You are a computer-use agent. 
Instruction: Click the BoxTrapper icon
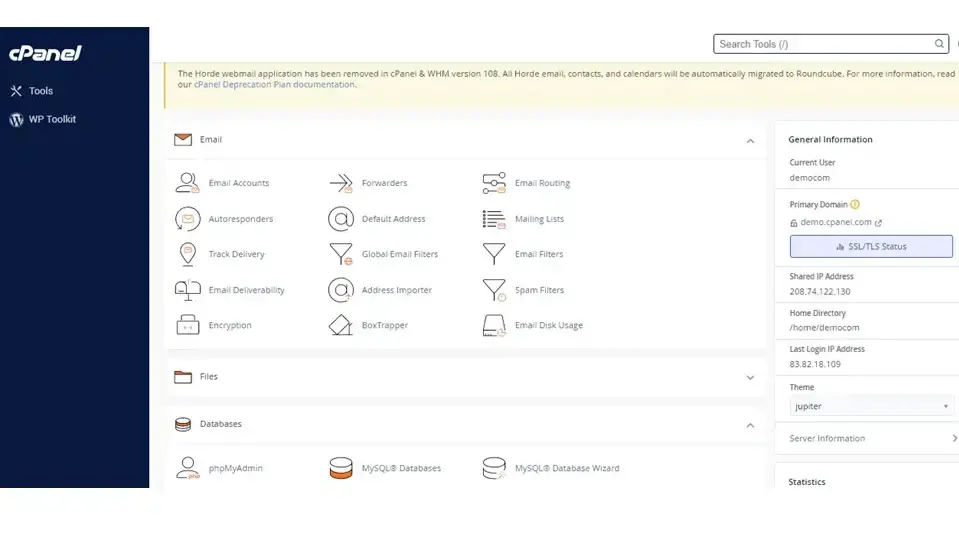click(341, 325)
